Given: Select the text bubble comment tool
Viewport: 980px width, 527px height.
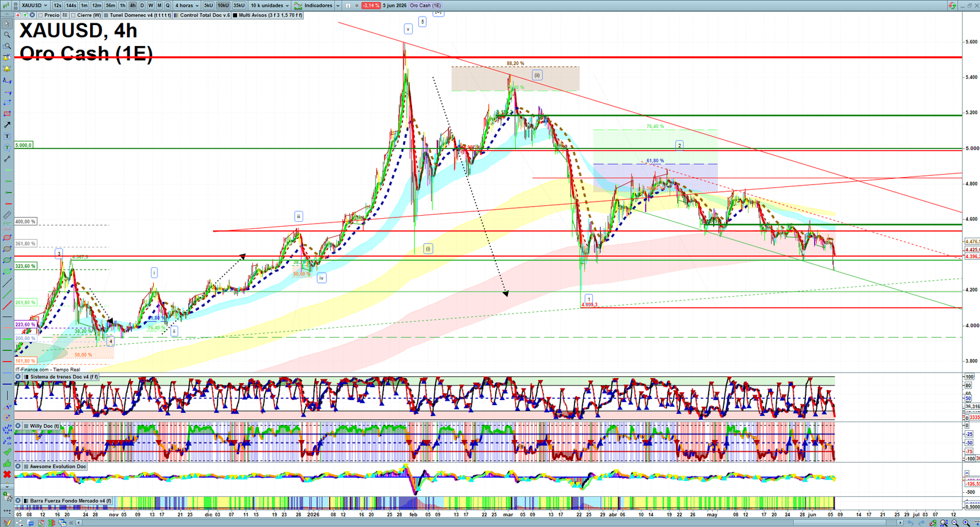Looking at the screenshot, I should [x=7, y=148].
